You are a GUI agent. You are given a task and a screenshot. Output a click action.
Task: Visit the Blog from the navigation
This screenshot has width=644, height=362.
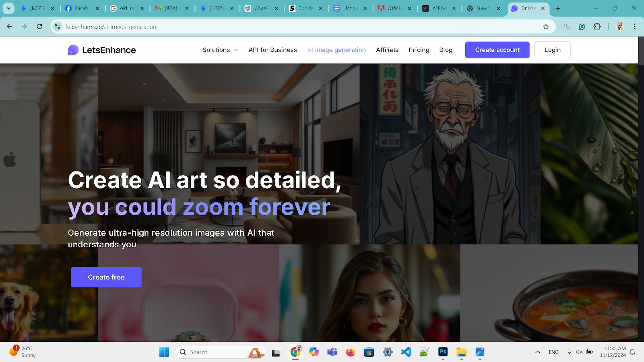coord(446,50)
